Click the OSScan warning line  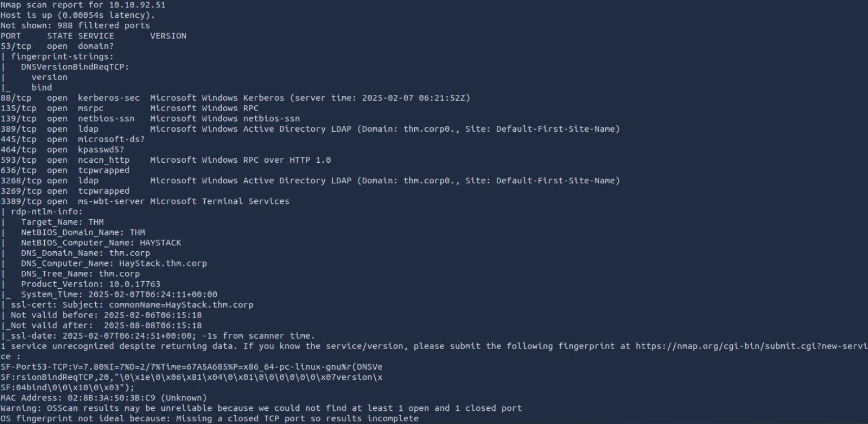pyautogui.click(x=261, y=408)
